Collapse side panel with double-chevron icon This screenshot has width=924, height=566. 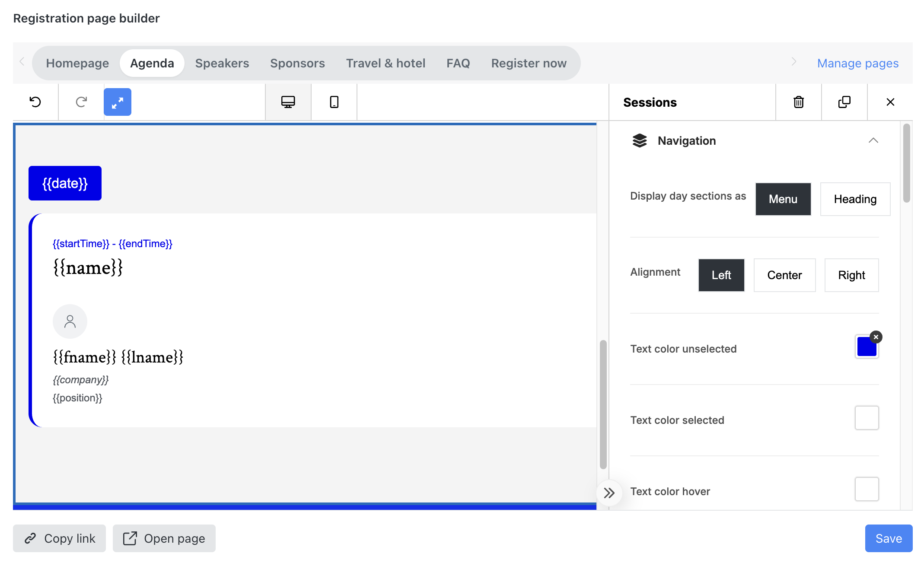(x=609, y=493)
